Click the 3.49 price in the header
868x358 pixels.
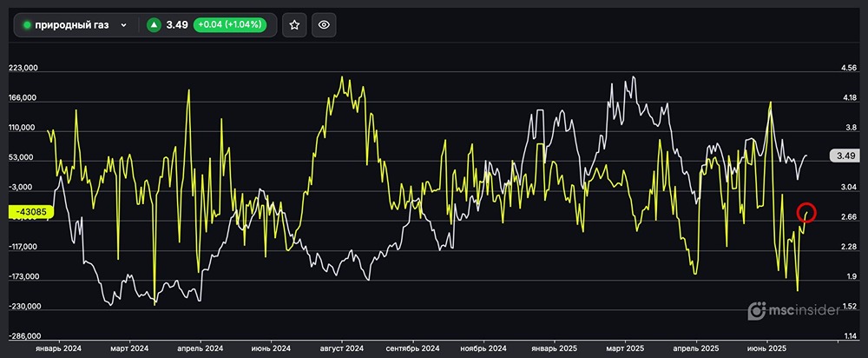[x=176, y=25]
